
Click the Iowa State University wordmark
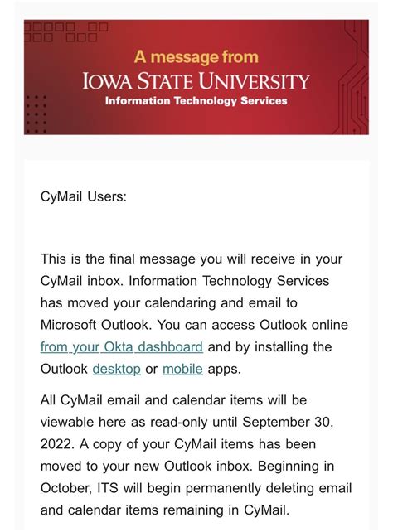pyautogui.click(x=196, y=80)
